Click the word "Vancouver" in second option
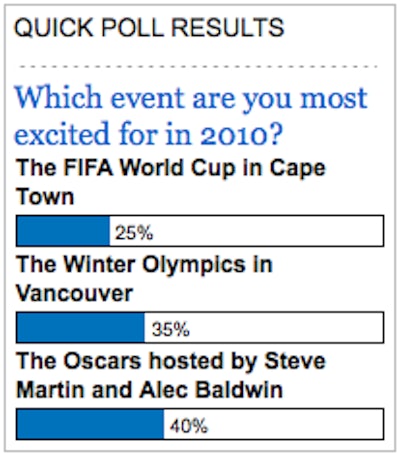 [x=75, y=293]
